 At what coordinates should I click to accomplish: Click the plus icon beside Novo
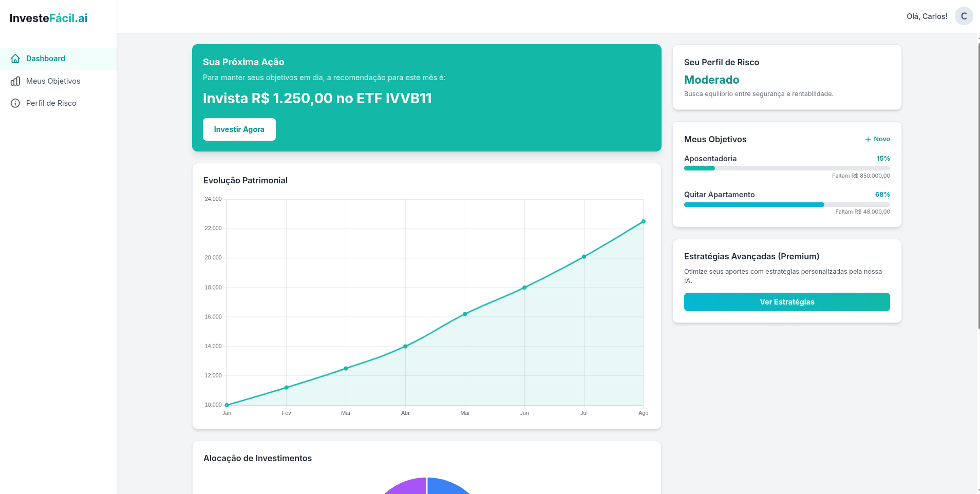click(x=868, y=139)
